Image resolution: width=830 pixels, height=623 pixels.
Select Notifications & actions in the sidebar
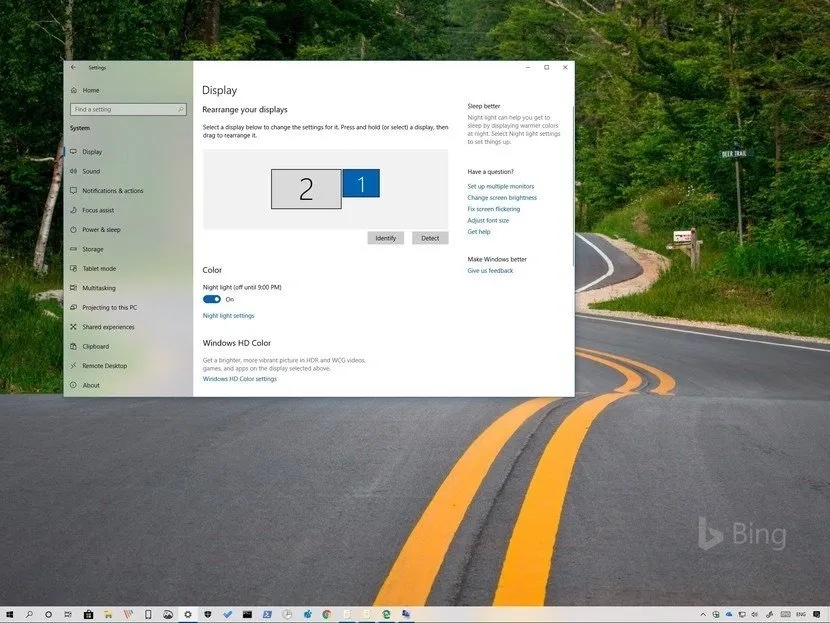(113, 190)
